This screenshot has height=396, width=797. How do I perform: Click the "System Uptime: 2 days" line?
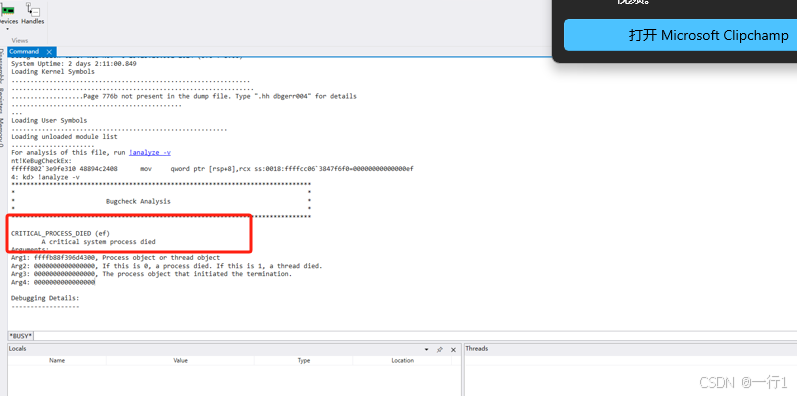tap(74, 64)
